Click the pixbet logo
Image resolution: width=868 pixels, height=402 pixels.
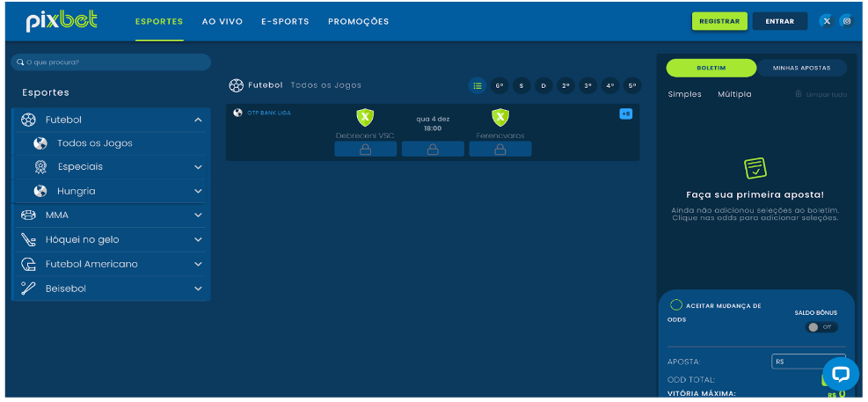coord(62,21)
